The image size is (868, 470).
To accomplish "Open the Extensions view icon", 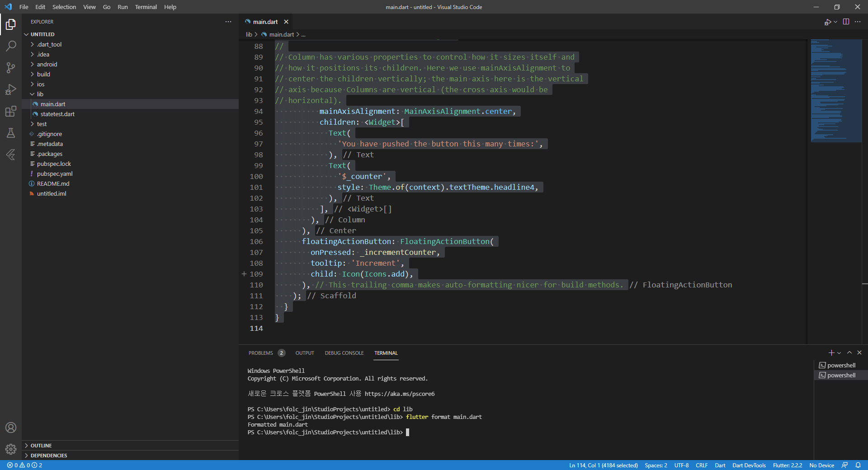I will point(11,111).
